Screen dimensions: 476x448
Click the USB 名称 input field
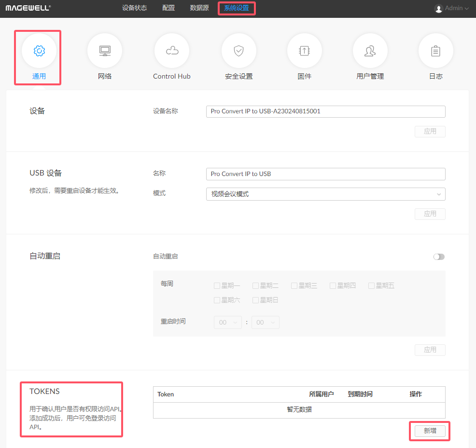(326, 174)
